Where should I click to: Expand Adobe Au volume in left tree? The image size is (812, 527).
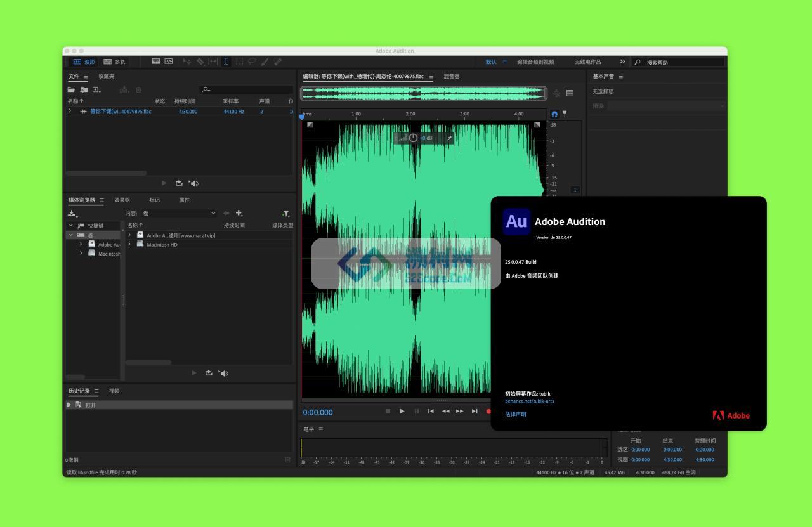[81, 244]
